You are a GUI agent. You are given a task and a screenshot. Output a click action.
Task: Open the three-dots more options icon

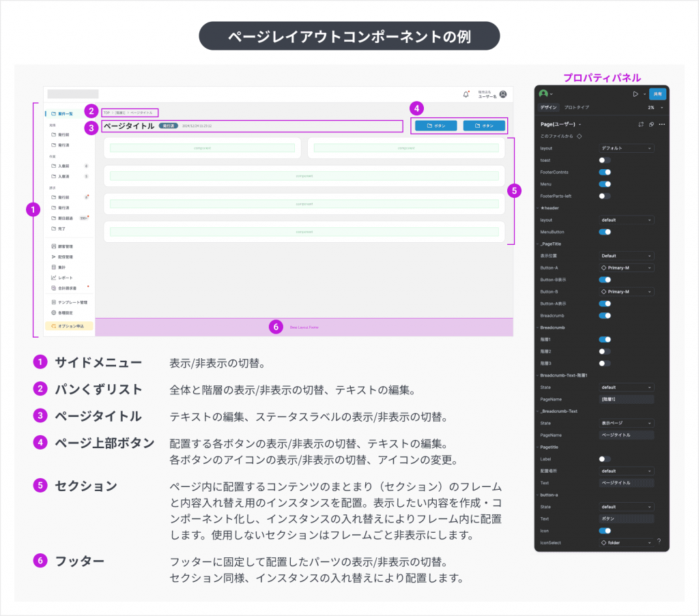pos(662,124)
